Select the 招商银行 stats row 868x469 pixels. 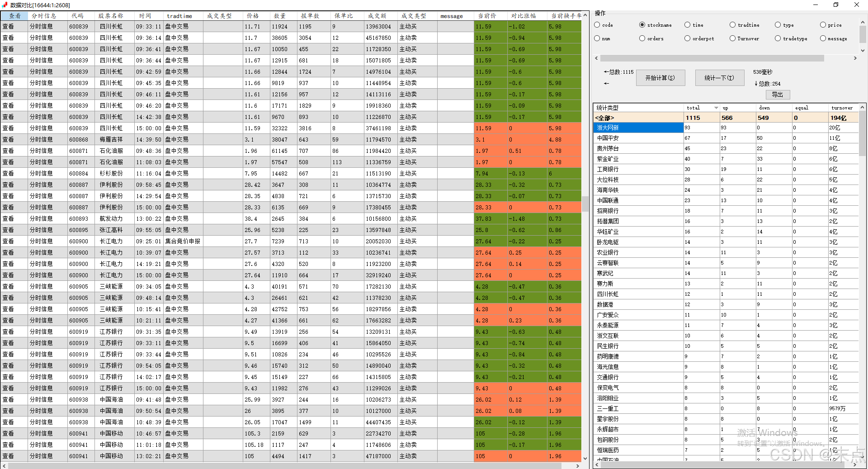pyautogui.click(x=726, y=211)
